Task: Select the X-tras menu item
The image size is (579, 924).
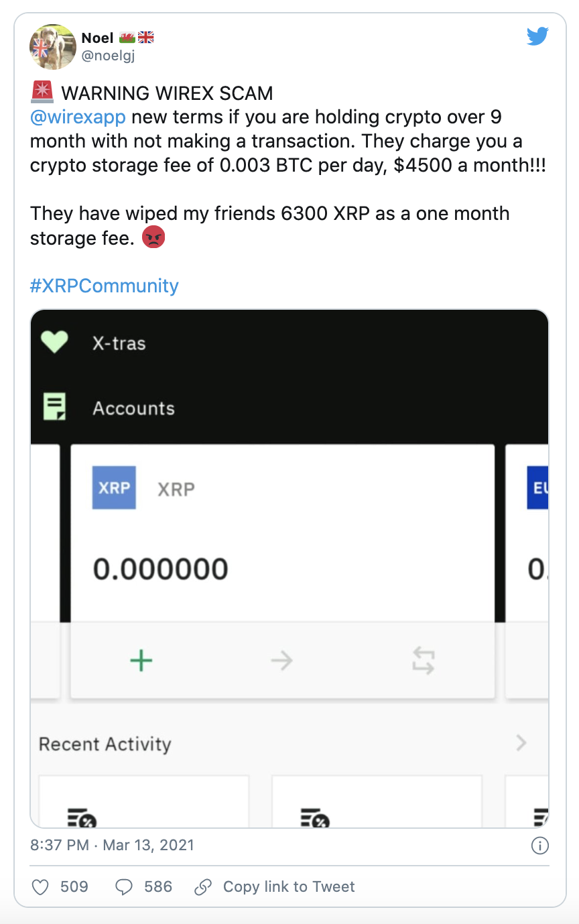Action: point(119,343)
